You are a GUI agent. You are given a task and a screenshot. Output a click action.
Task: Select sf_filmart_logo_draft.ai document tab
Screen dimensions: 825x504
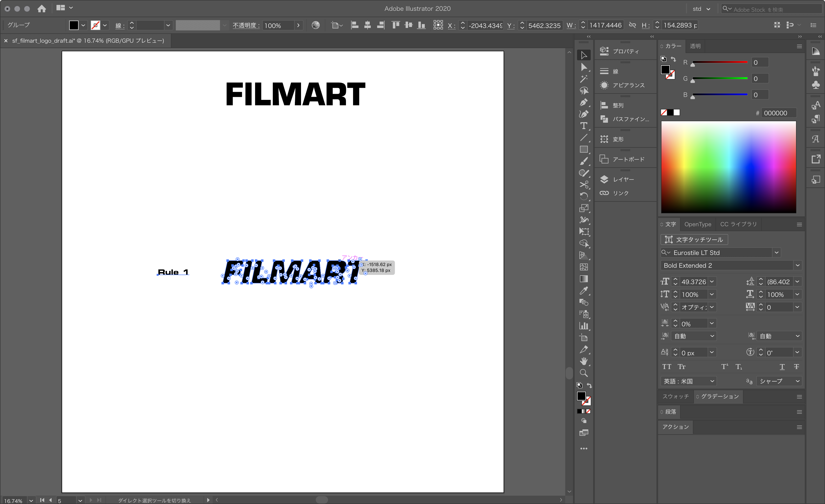[88, 40]
